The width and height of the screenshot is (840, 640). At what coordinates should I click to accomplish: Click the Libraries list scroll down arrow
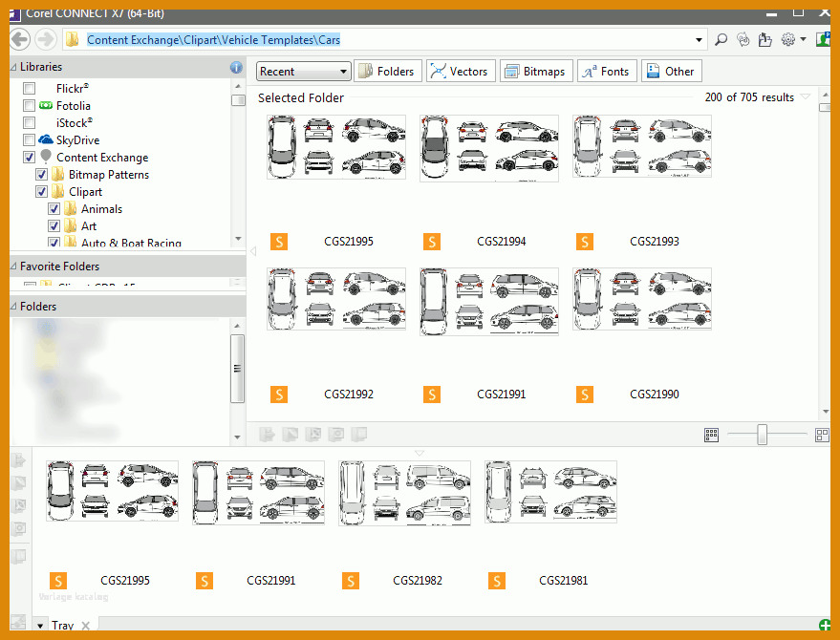click(x=238, y=239)
